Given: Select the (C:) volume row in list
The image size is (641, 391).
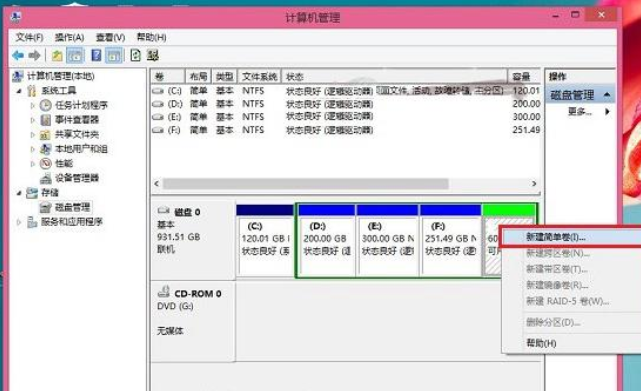Looking at the screenshot, I should coord(346,91).
